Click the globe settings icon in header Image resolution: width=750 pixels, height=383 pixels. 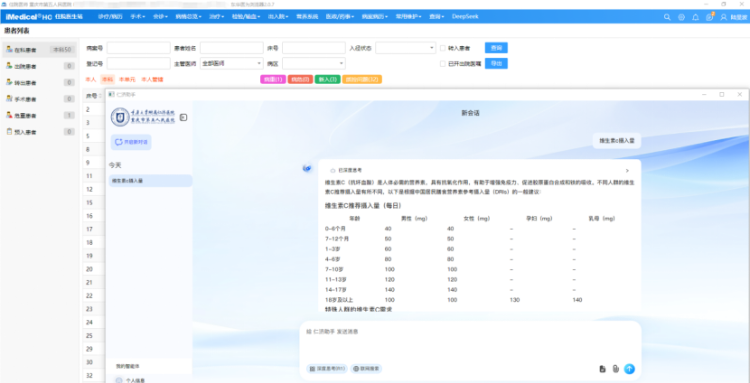pos(682,17)
